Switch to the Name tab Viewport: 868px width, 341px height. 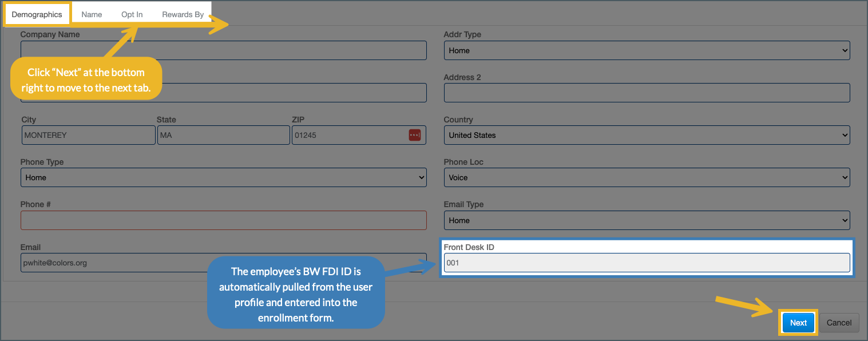pyautogui.click(x=92, y=14)
